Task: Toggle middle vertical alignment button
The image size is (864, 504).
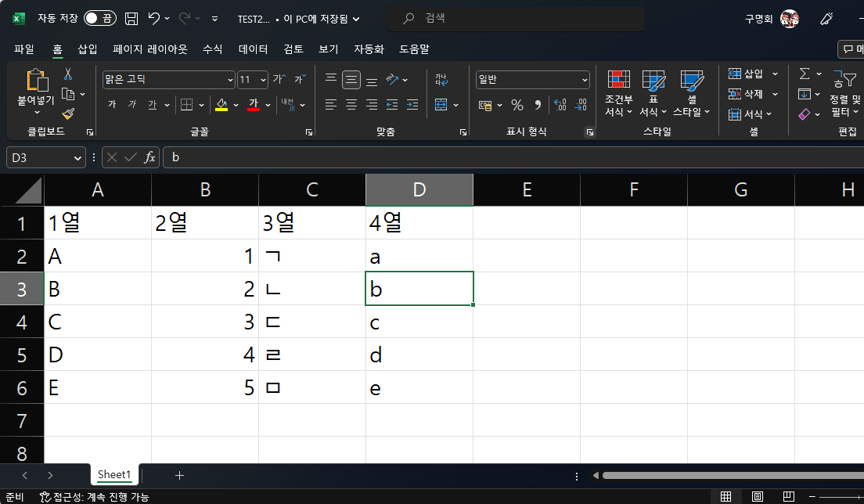Action: 351,79
